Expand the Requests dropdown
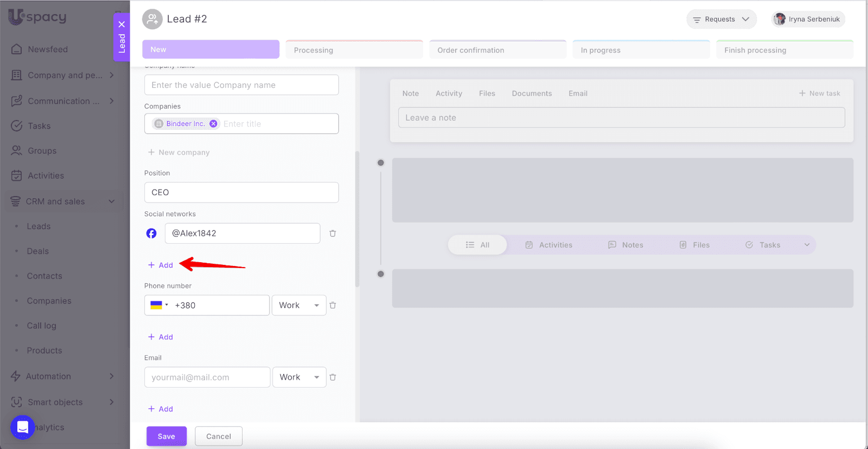The width and height of the screenshot is (868, 449). point(721,20)
